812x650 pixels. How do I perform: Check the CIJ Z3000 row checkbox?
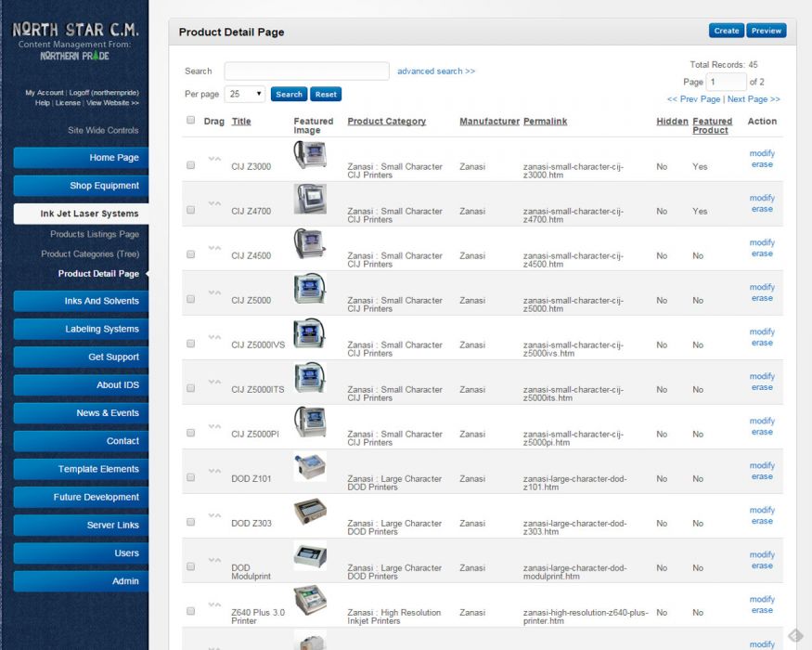(x=190, y=165)
